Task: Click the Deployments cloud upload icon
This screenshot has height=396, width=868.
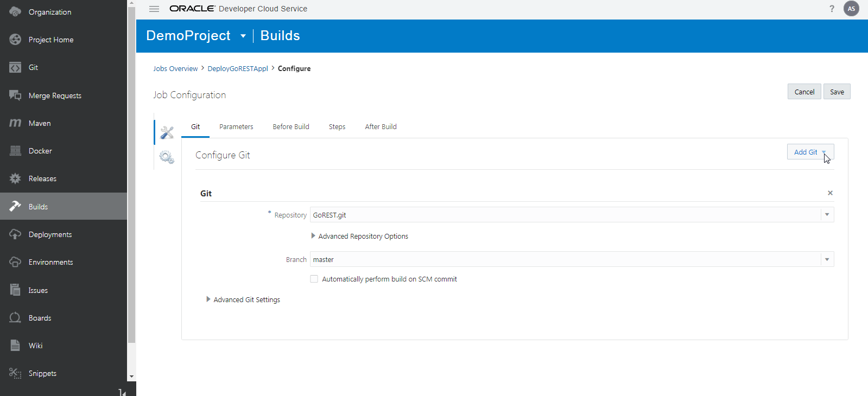Action: coord(15,234)
